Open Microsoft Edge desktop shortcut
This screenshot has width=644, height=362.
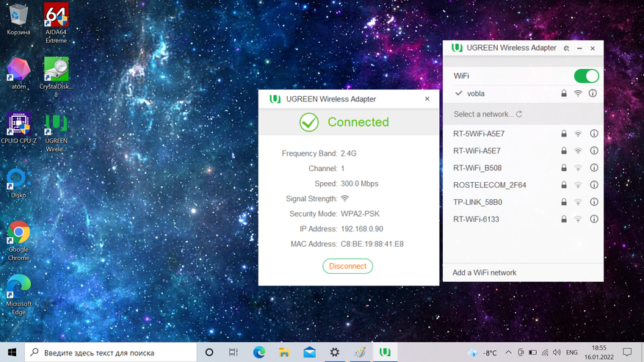18,294
